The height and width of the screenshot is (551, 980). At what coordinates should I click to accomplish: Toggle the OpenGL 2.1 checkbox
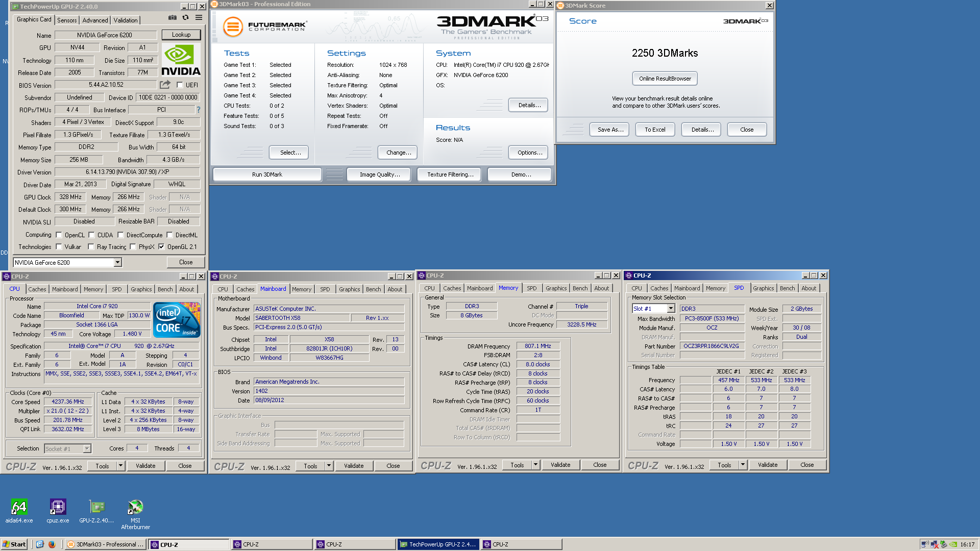pos(161,247)
